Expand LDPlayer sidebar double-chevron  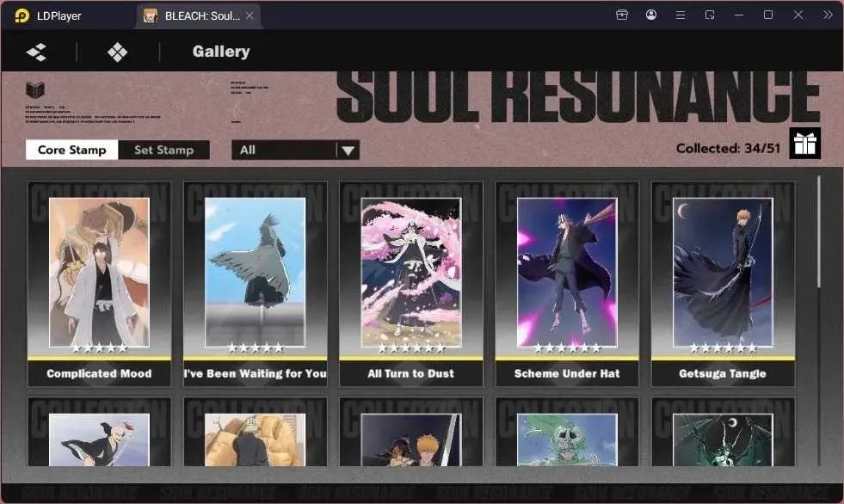[x=828, y=15]
